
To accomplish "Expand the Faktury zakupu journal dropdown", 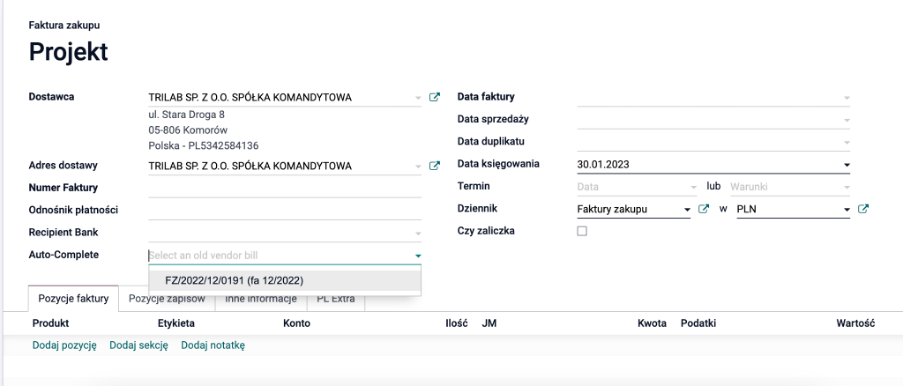I will click(x=687, y=210).
